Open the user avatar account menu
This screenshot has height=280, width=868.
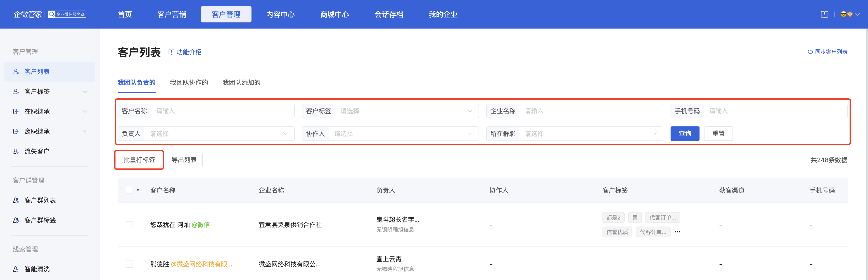(x=847, y=14)
